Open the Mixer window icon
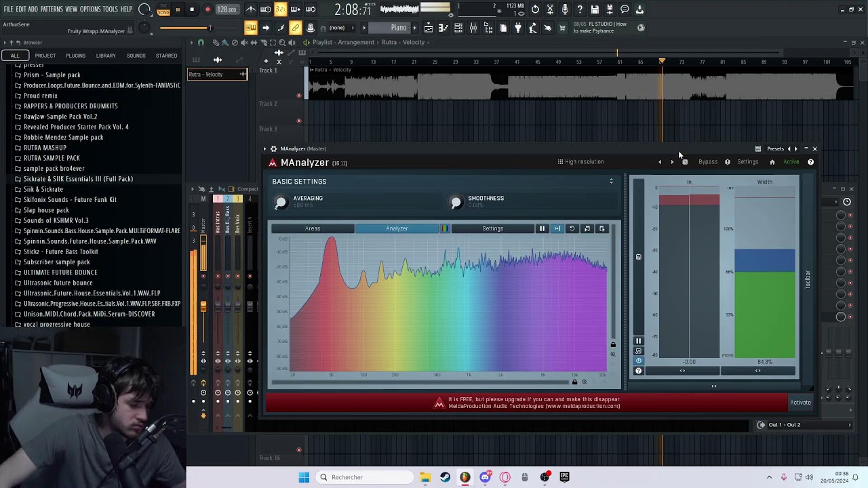Viewport: 868px width, 488px height. 473,28
